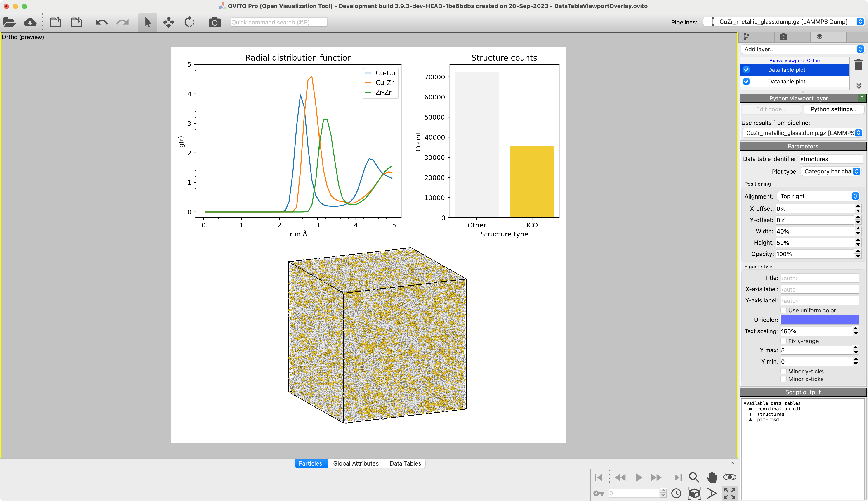This screenshot has height=501, width=868.
Task: Click the maximize active viewport icon
Action: click(729, 493)
